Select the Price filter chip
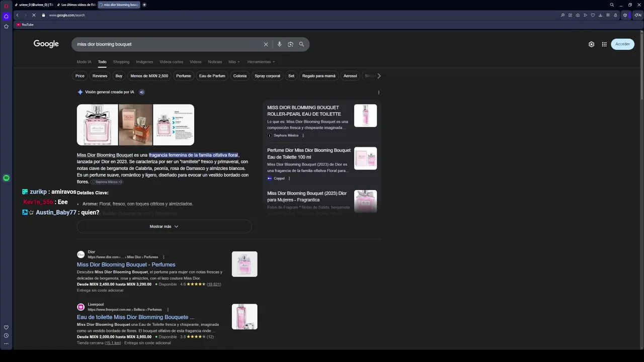The image size is (644, 362). pyautogui.click(x=80, y=76)
